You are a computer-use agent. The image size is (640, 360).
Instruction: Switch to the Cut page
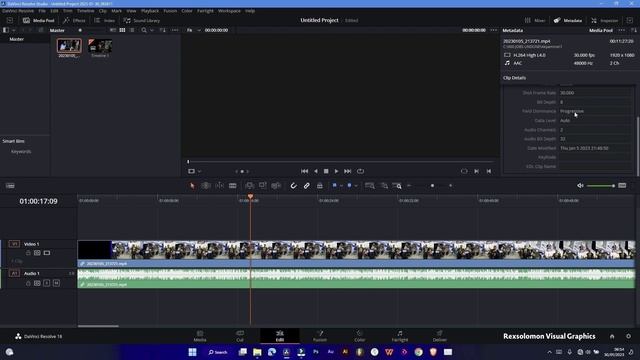pos(240,336)
